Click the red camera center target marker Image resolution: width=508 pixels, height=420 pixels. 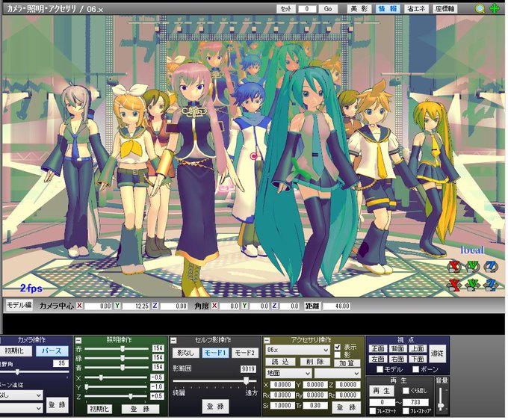(x=254, y=156)
